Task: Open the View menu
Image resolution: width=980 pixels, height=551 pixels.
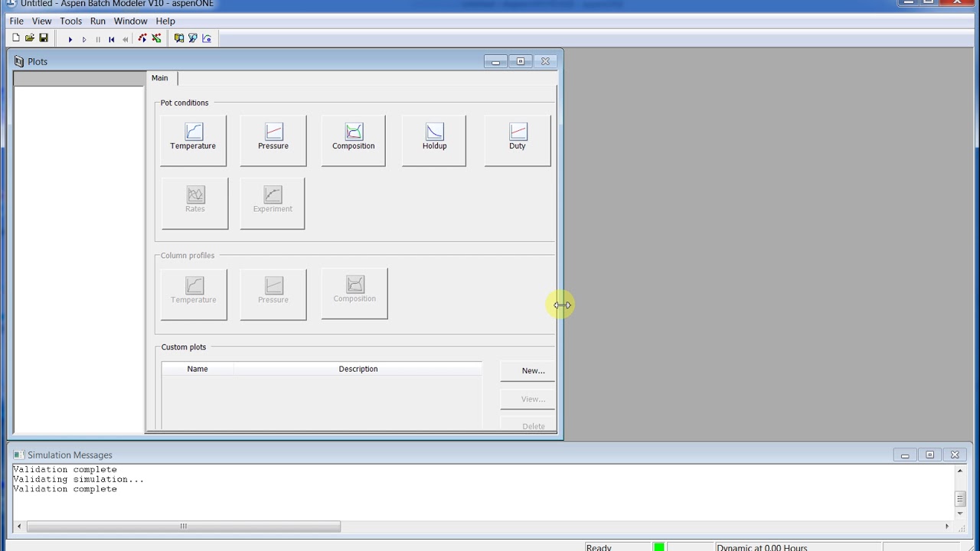Action: 41,21
